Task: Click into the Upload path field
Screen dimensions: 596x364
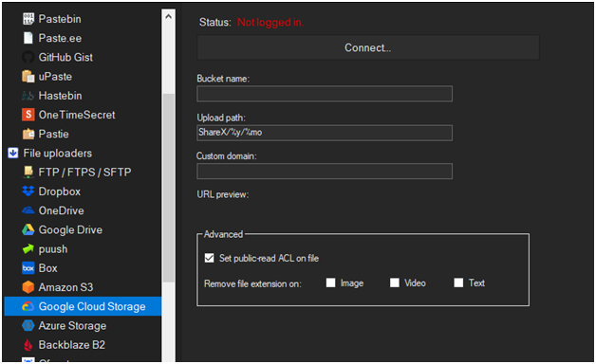Action: [x=325, y=133]
